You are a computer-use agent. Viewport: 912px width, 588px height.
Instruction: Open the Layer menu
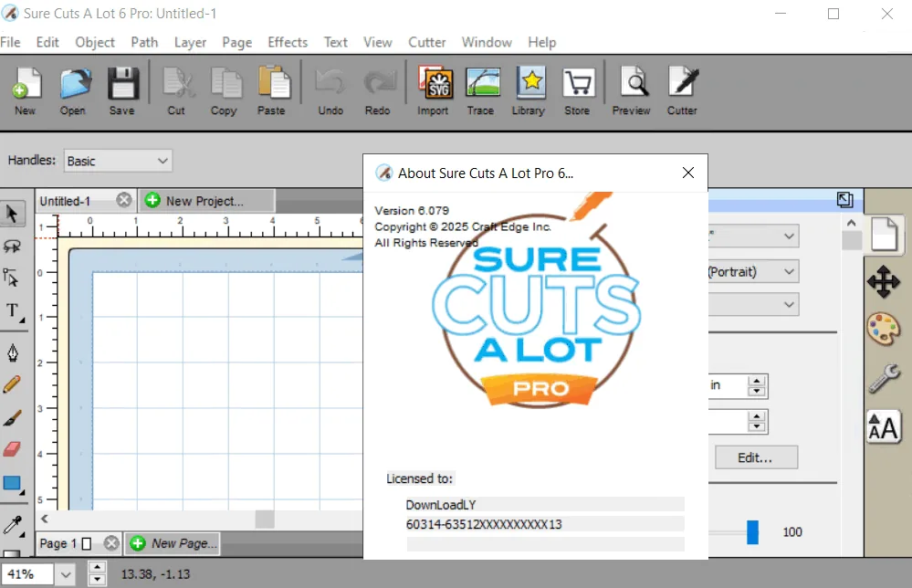(190, 43)
